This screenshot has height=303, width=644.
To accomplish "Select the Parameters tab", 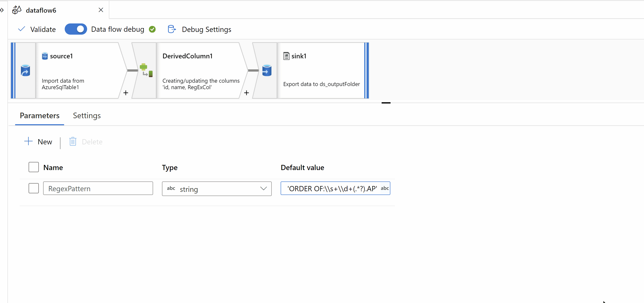I will point(39,116).
